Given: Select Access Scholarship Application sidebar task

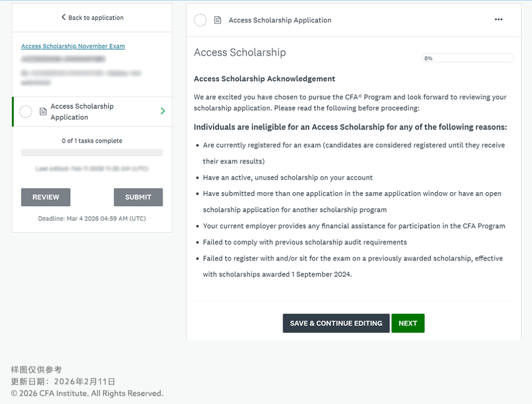Looking at the screenshot, I should (82, 112).
